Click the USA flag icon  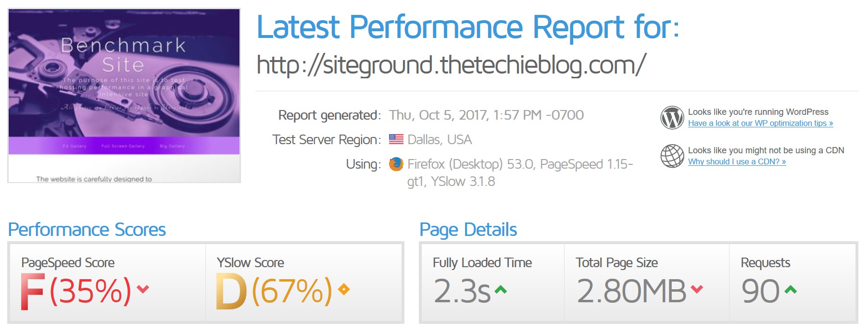[x=396, y=139]
